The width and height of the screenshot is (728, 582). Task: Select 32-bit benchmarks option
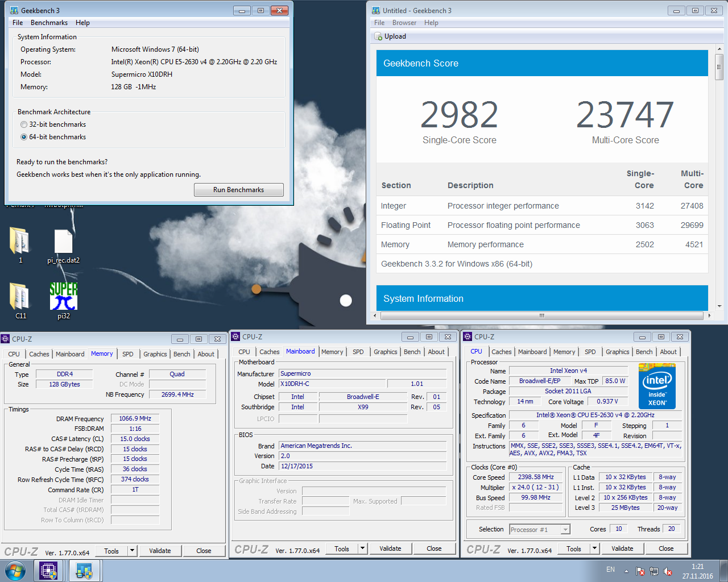tap(24, 124)
